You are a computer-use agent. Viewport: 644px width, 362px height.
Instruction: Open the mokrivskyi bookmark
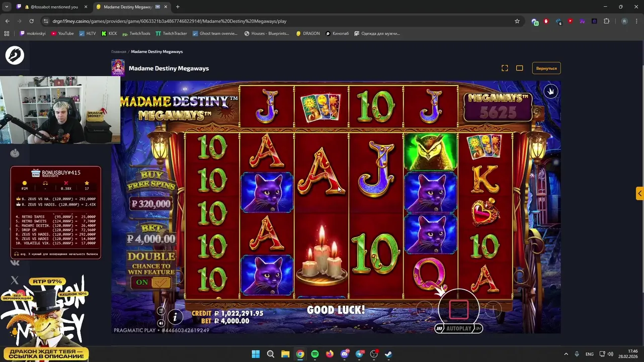coord(33,34)
